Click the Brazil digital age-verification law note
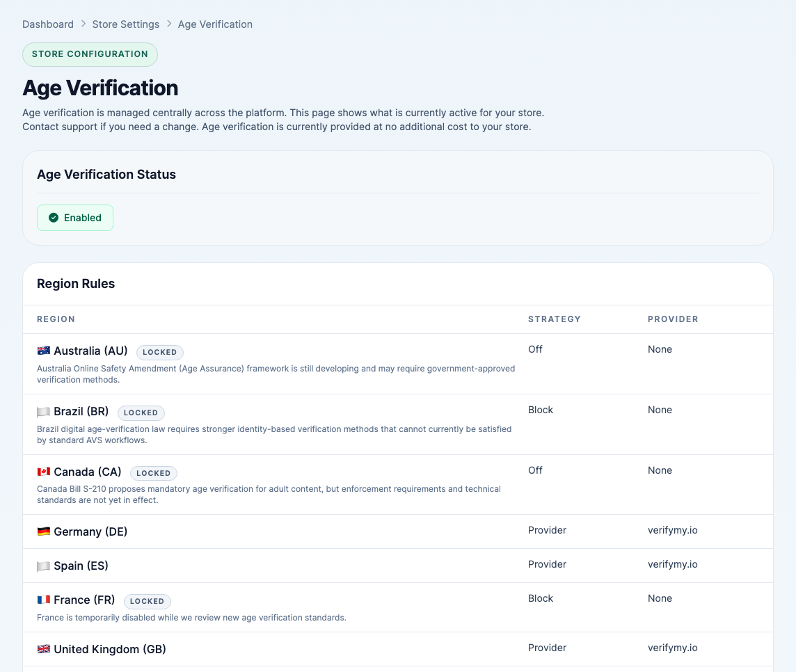796x672 pixels. tap(274, 435)
